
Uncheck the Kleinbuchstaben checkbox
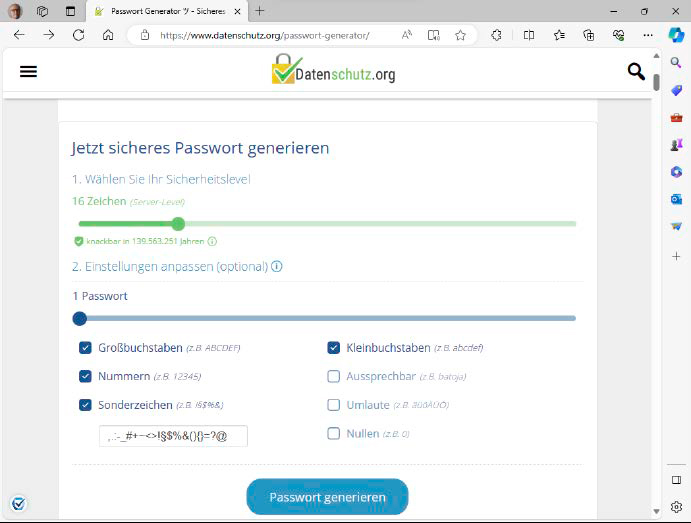pyautogui.click(x=334, y=348)
